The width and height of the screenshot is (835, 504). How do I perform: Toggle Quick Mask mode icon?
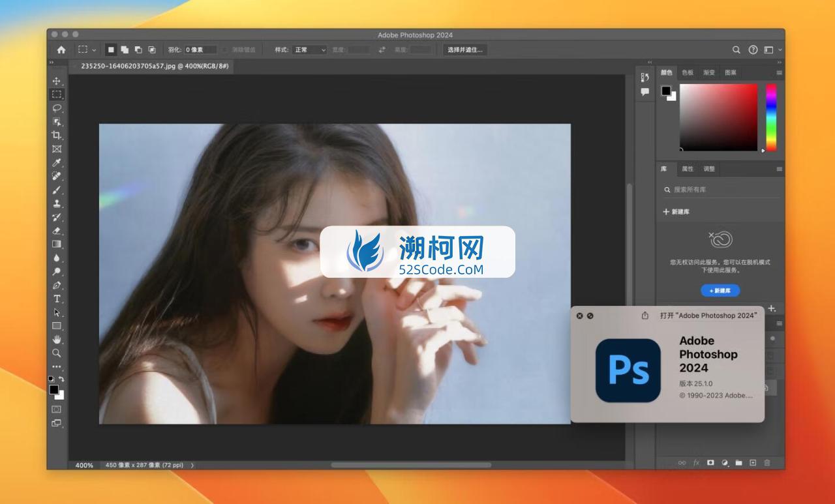point(57,409)
